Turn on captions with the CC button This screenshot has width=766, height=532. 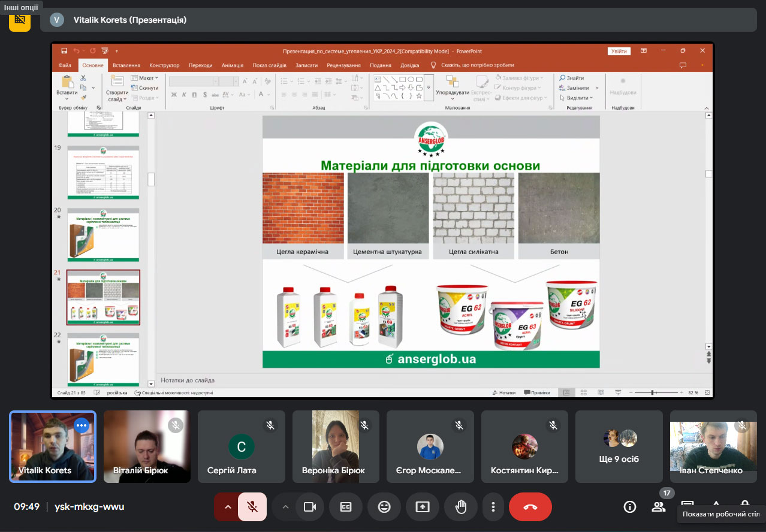click(x=346, y=507)
